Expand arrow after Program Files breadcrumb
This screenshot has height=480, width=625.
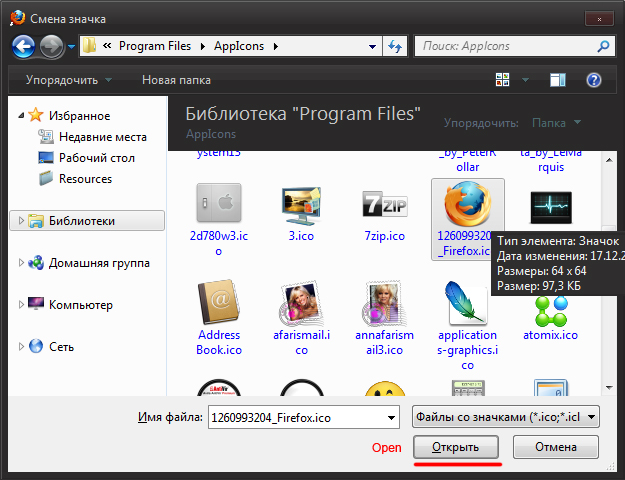click(202, 47)
